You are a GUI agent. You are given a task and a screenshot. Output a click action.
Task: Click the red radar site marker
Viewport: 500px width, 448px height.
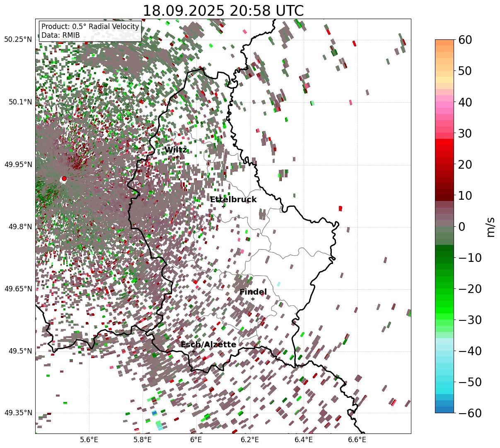tap(64, 179)
